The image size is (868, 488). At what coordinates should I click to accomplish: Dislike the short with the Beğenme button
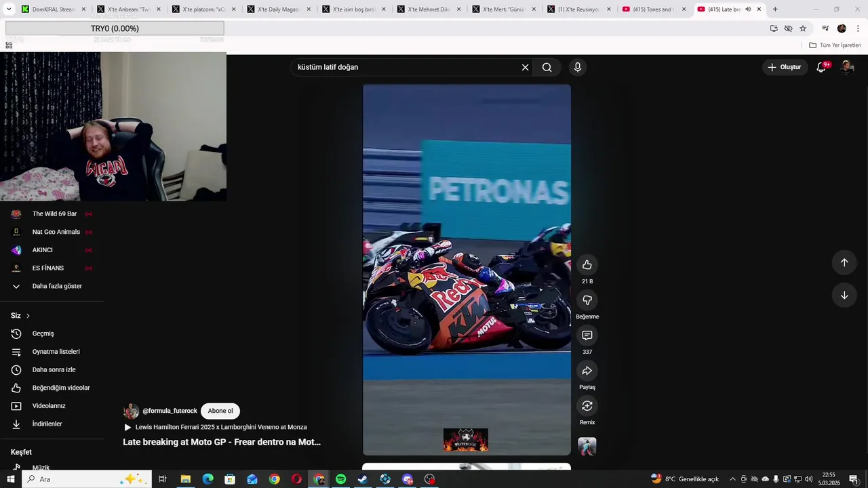(x=587, y=300)
